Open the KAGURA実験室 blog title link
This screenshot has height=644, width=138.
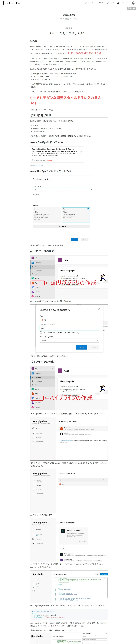(69, 15)
